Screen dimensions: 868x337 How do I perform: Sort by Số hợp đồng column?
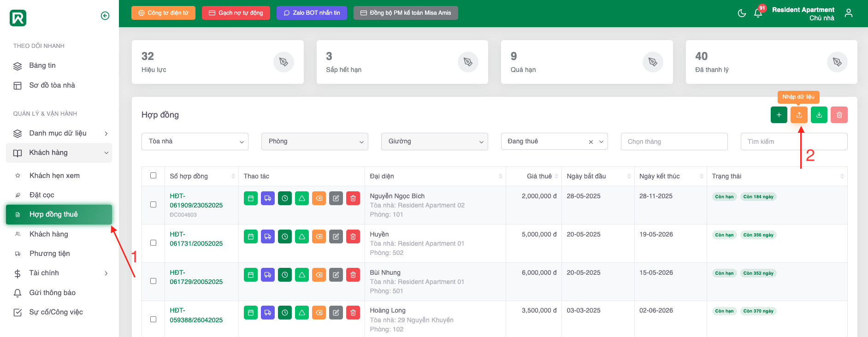201,176
